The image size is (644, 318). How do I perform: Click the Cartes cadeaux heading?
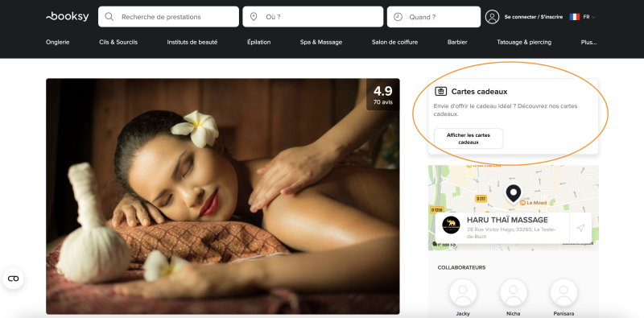(x=479, y=92)
